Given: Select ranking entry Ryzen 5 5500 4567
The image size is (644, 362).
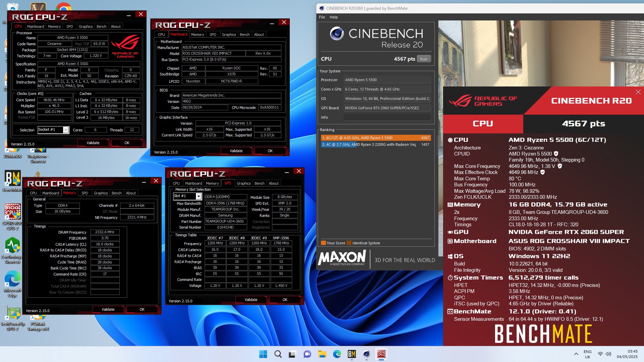Looking at the screenshot, I should (376, 138).
